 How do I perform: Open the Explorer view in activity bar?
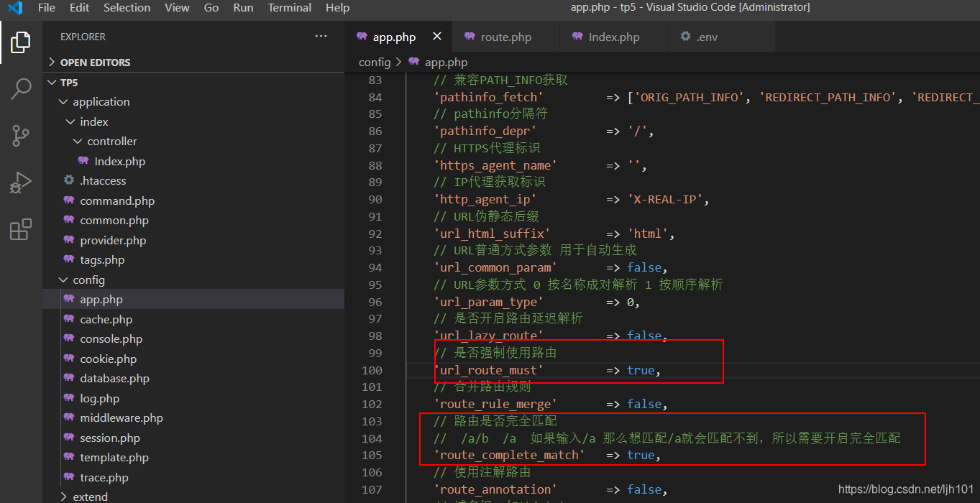pos(21,42)
